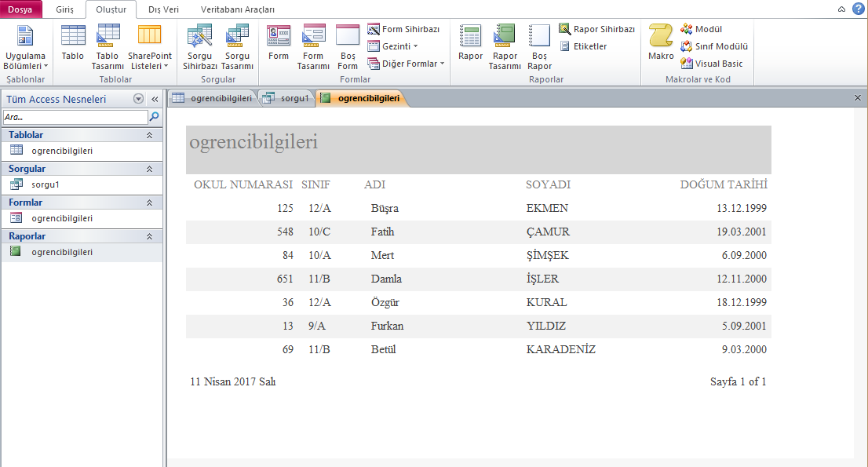This screenshot has height=467, width=868.
Task: Click the Etiketler labels button
Action: (x=583, y=46)
